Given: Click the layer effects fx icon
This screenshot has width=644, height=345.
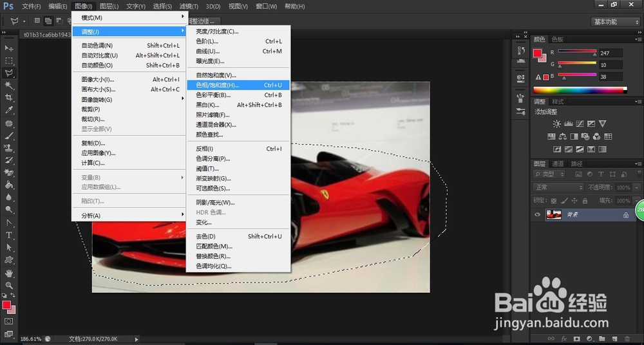Looking at the screenshot, I should tap(564, 339).
